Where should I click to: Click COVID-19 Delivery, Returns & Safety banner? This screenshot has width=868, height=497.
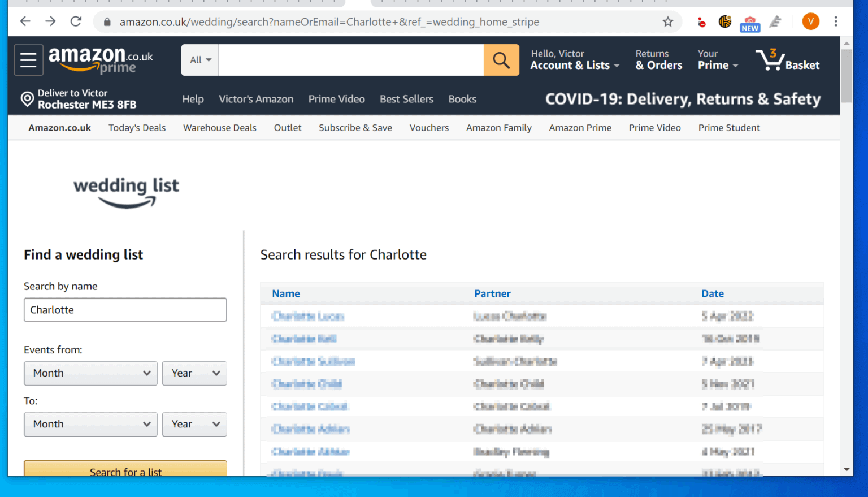tap(683, 99)
